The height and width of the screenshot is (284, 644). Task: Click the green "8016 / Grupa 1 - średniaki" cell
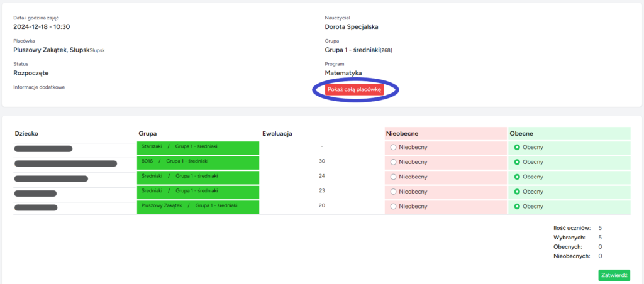pyautogui.click(x=197, y=161)
